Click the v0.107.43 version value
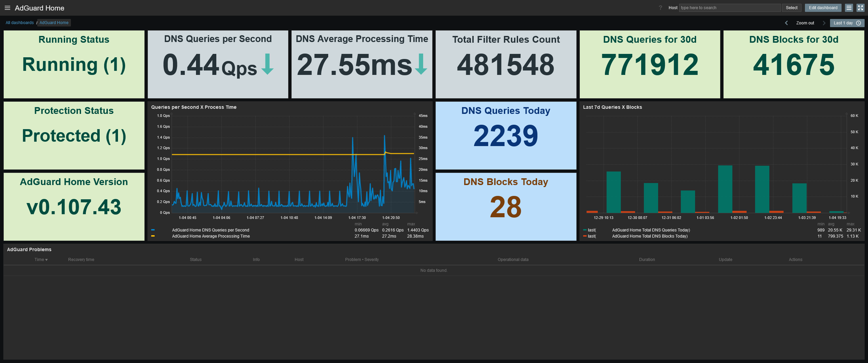Screen dimensions: 868x363 coord(74,207)
